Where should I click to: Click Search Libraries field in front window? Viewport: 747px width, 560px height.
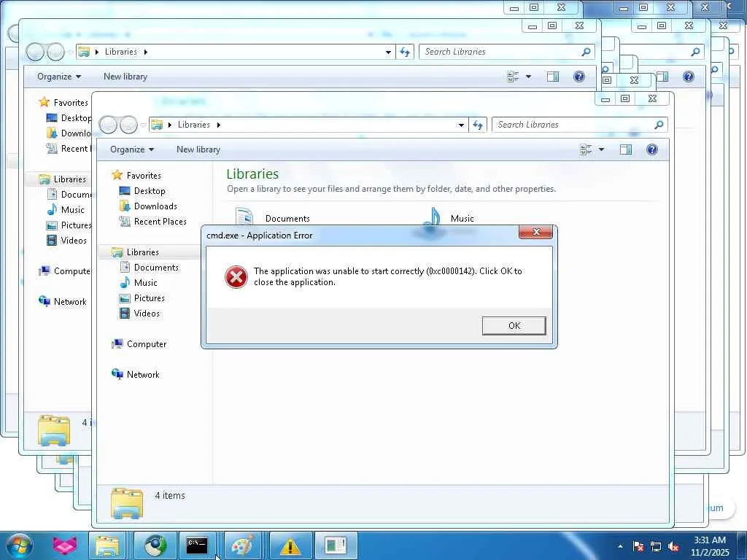[x=579, y=125]
